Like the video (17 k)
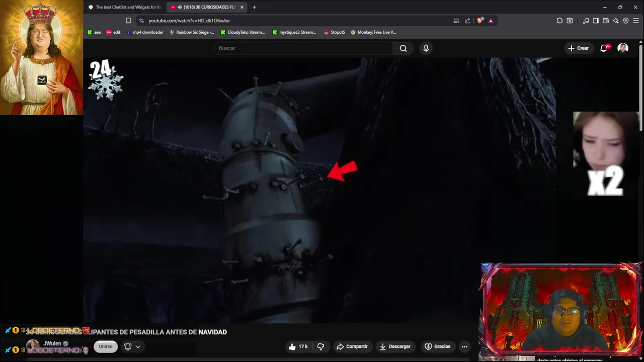 (x=298, y=346)
